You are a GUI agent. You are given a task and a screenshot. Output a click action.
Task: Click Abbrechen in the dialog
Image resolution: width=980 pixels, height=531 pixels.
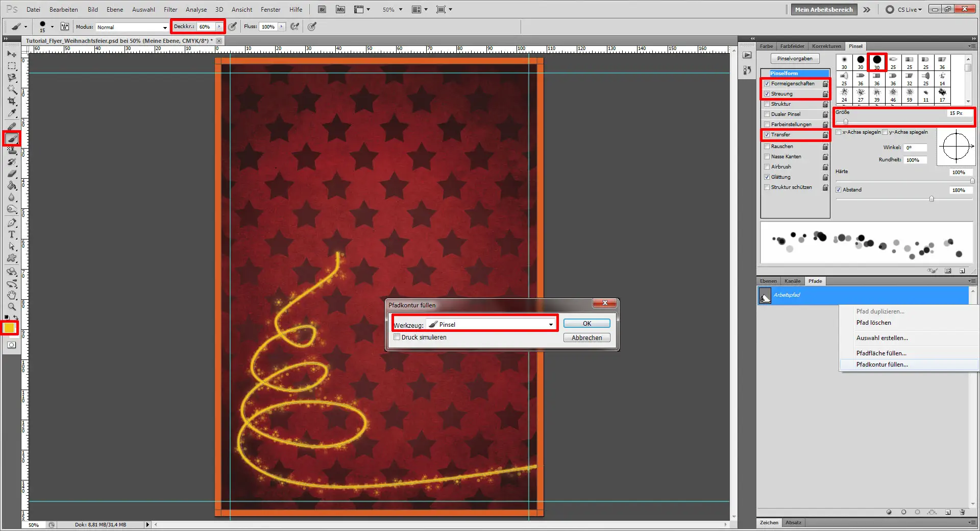click(587, 337)
